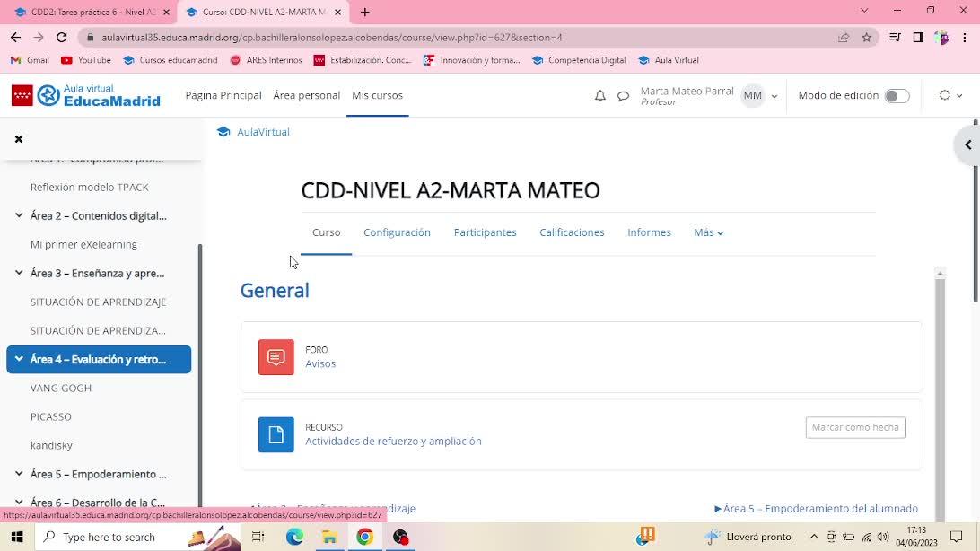Open Windows Start menu
The image size is (980, 551).
coord(17,537)
